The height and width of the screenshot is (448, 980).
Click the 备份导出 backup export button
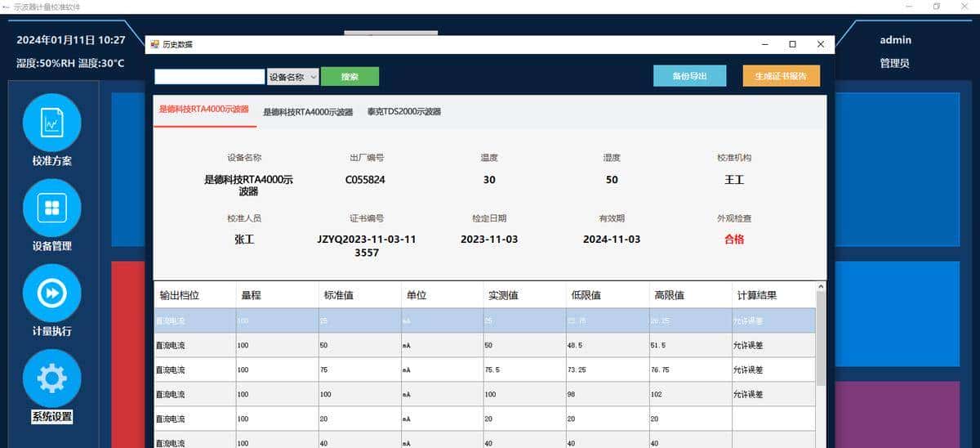[689, 76]
